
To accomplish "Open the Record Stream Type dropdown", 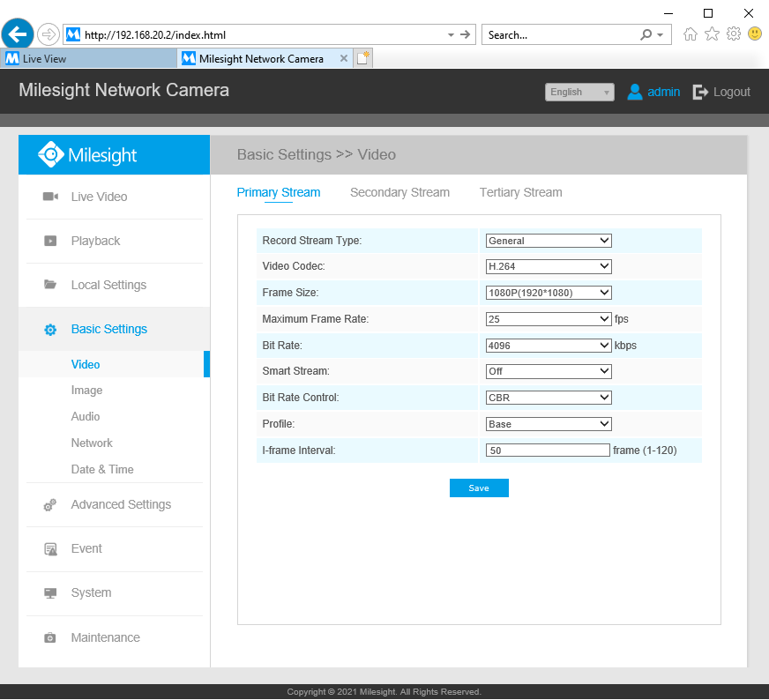I will pyautogui.click(x=549, y=241).
